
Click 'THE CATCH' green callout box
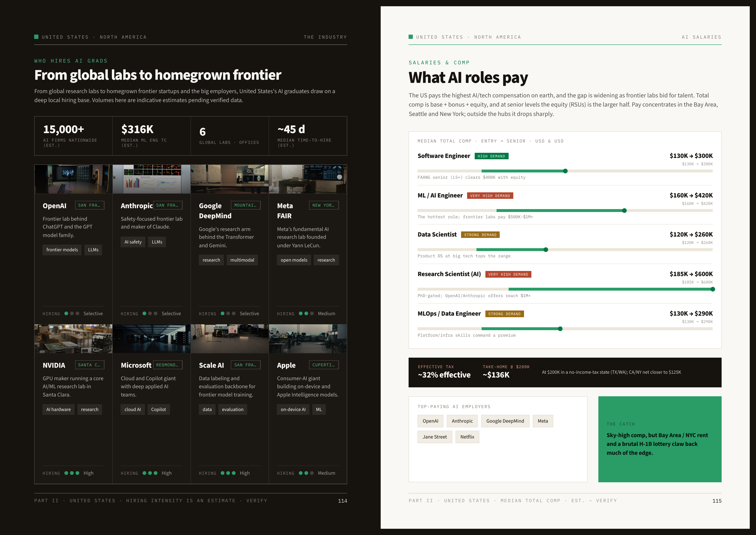[x=660, y=439]
